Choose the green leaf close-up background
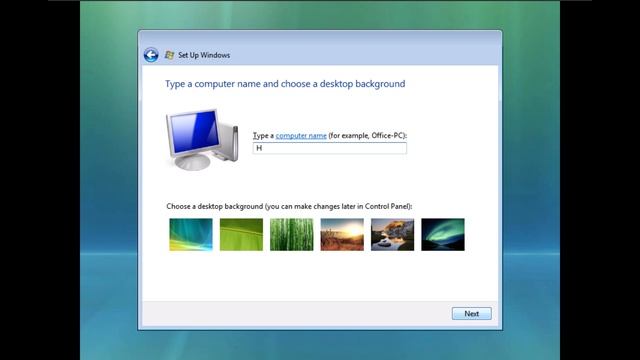 pyautogui.click(x=241, y=234)
